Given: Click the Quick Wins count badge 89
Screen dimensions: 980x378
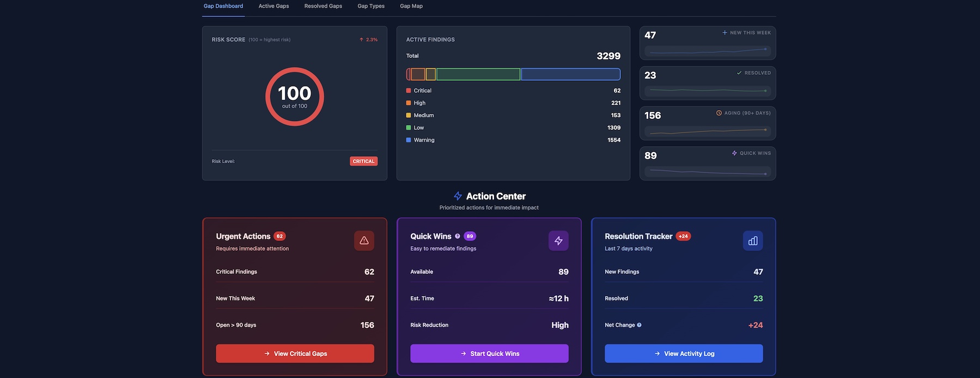Looking at the screenshot, I should 470,236.
